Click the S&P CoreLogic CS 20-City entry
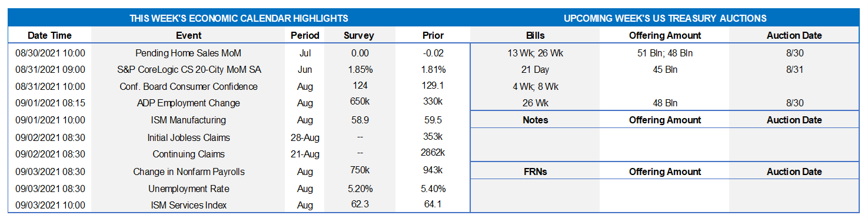This screenshot has height=222, width=868. point(188,69)
